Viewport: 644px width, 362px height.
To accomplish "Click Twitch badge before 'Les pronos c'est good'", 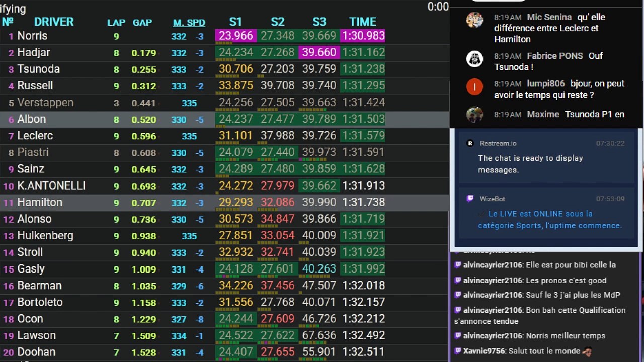I will pos(458,280).
